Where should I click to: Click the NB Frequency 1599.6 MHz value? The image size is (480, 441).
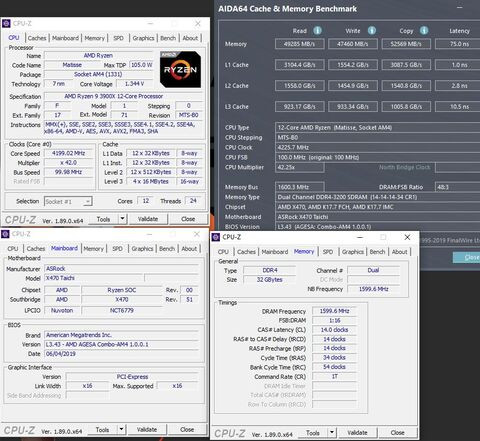(x=374, y=289)
